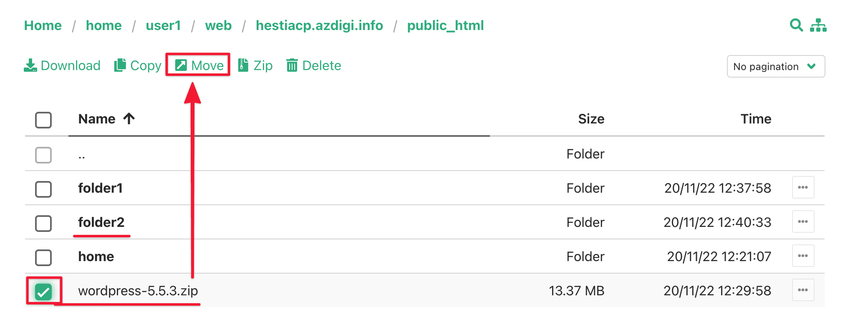
Task: Tick the folder1 checkbox
Action: (43, 189)
